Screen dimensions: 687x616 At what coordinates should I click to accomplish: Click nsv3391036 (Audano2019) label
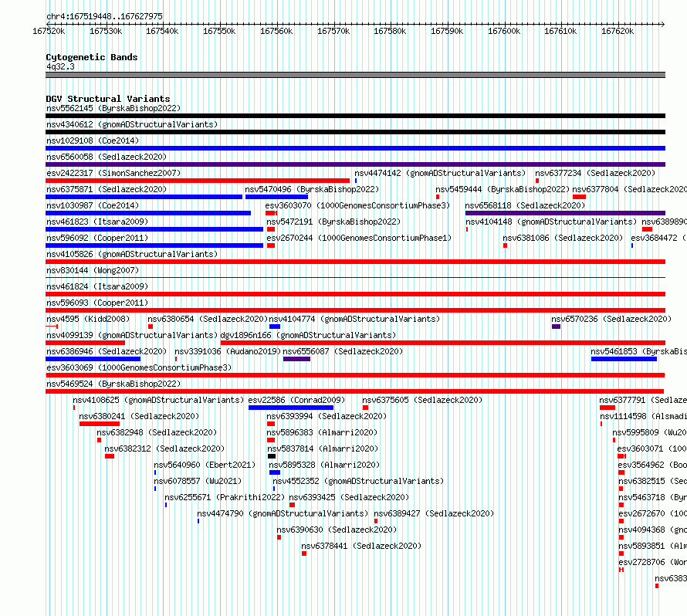click(228, 351)
